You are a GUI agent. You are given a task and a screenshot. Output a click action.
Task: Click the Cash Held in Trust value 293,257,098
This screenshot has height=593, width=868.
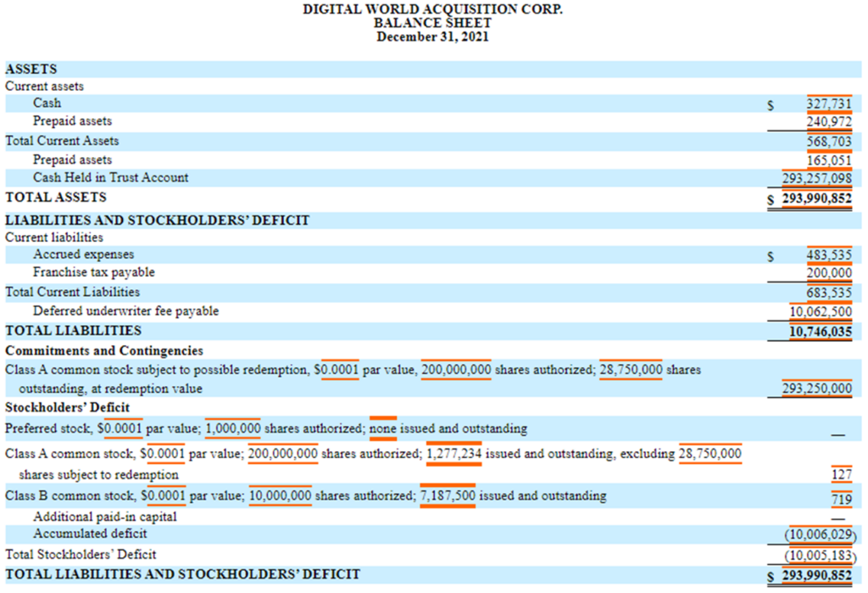816,178
